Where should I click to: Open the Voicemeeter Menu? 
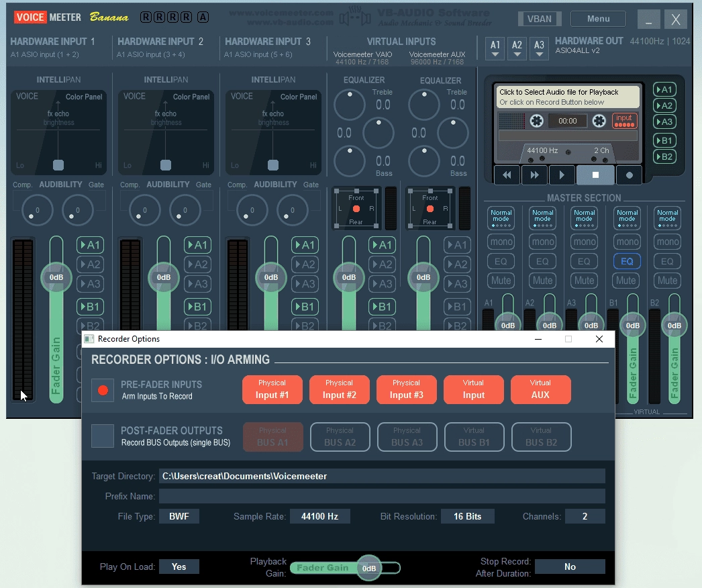coord(598,19)
